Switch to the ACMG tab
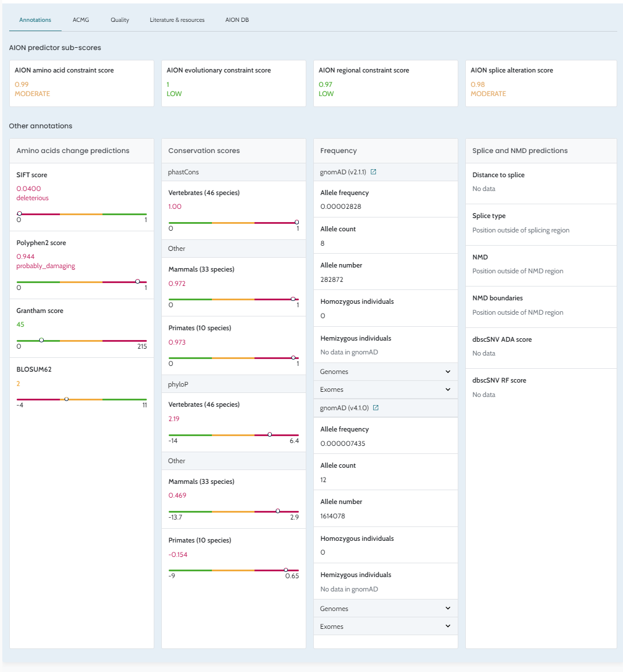623x672 pixels. pos(81,20)
